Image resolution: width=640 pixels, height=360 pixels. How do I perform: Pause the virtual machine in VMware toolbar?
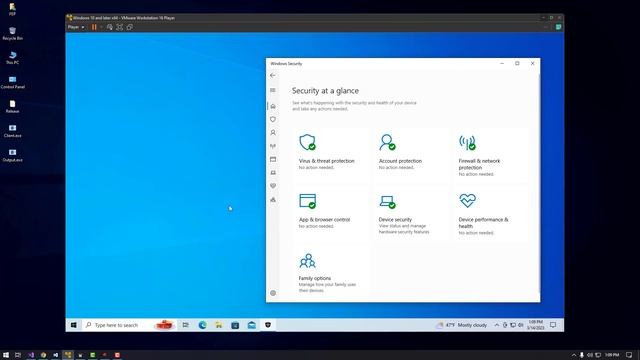coord(94,27)
